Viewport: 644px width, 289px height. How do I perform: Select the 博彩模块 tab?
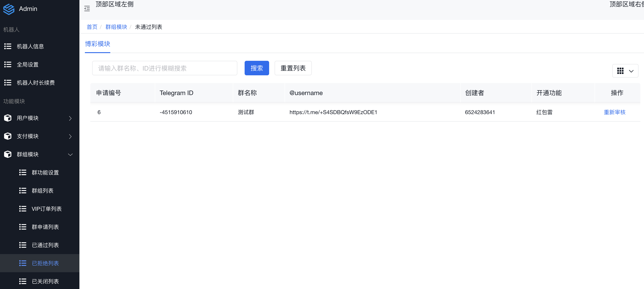tap(98, 44)
